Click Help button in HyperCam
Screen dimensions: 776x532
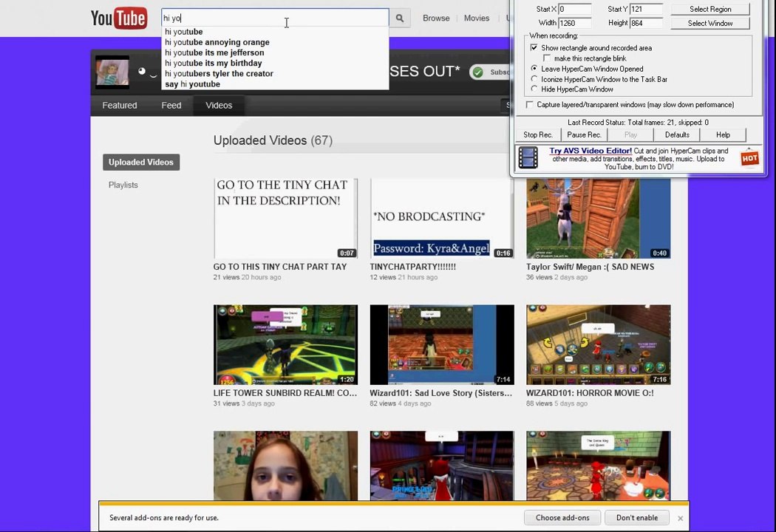coord(723,134)
